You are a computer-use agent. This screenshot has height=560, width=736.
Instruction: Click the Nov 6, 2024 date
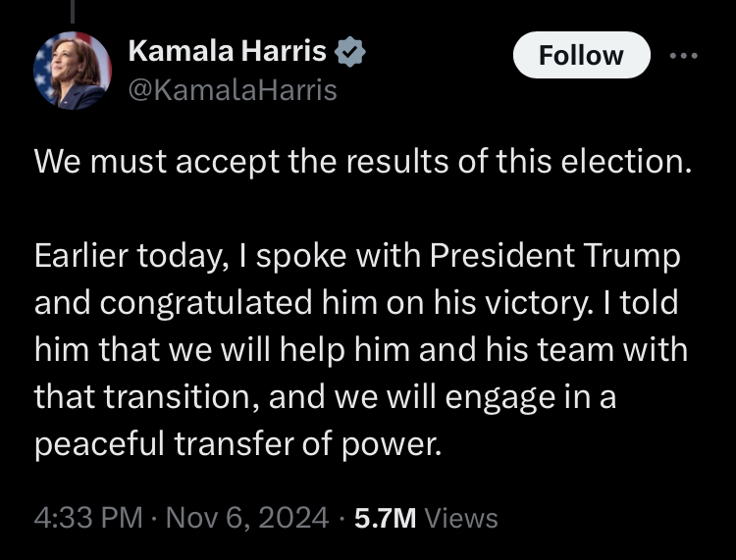[246, 518]
